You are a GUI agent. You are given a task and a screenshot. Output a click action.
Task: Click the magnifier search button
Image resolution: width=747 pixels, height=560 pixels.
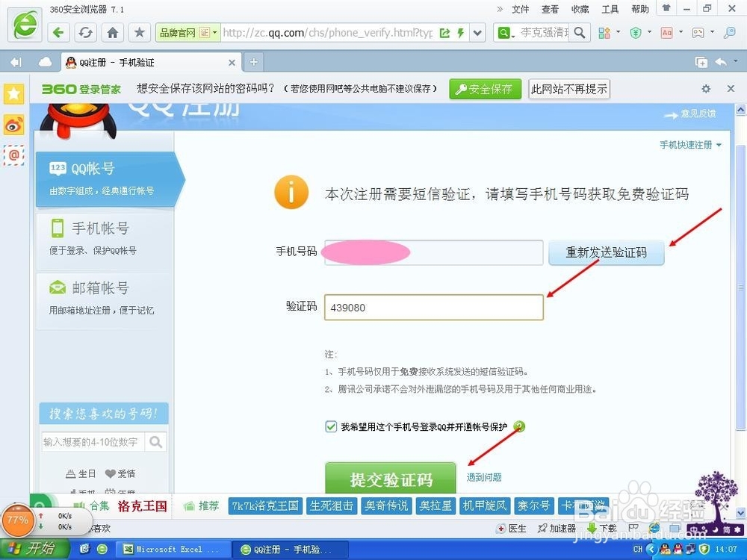coord(580,32)
